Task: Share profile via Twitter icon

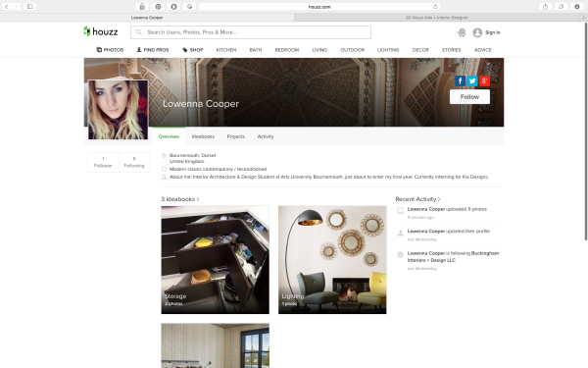Action: [x=472, y=80]
